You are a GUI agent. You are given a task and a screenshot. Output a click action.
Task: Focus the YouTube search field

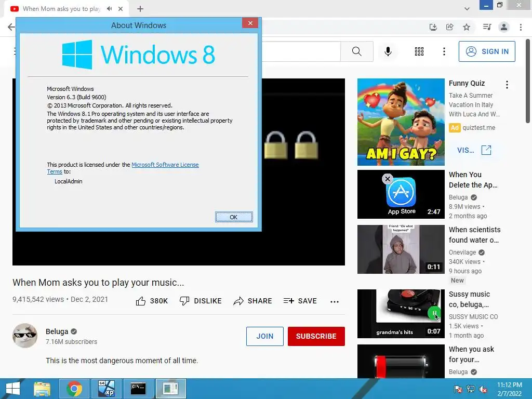[301, 51]
